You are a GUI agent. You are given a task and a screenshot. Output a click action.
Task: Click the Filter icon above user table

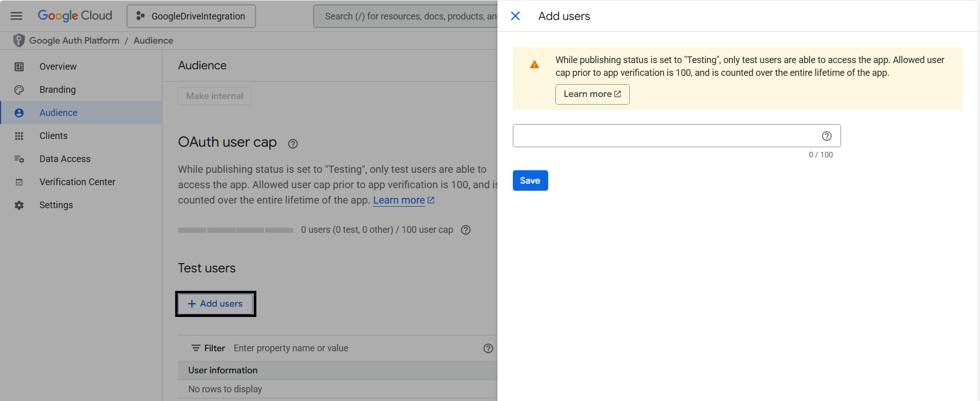pyautogui.click(x=196, y=348)
